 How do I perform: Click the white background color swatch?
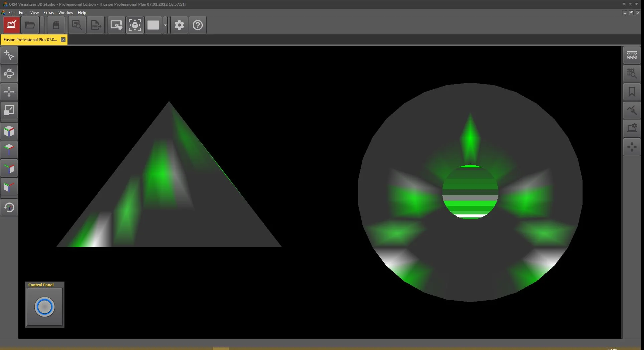coord(153,25)
